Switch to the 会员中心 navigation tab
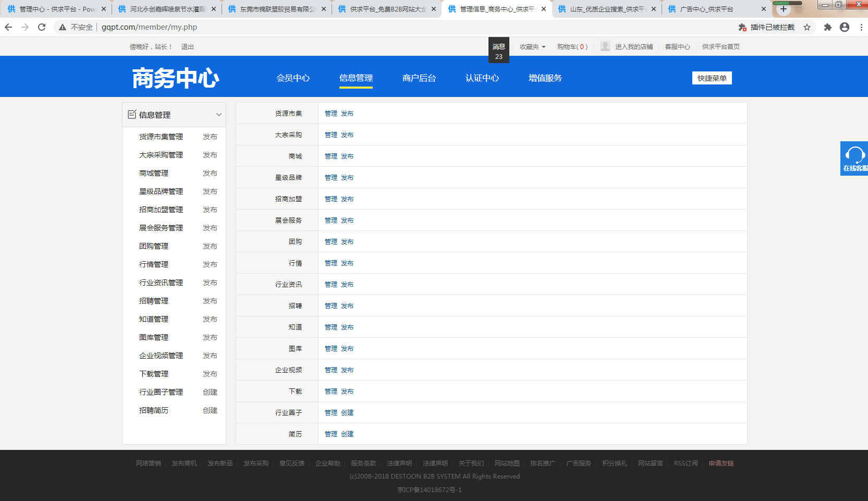This screenshot has height=501, width=868. (x=293, y=78)
